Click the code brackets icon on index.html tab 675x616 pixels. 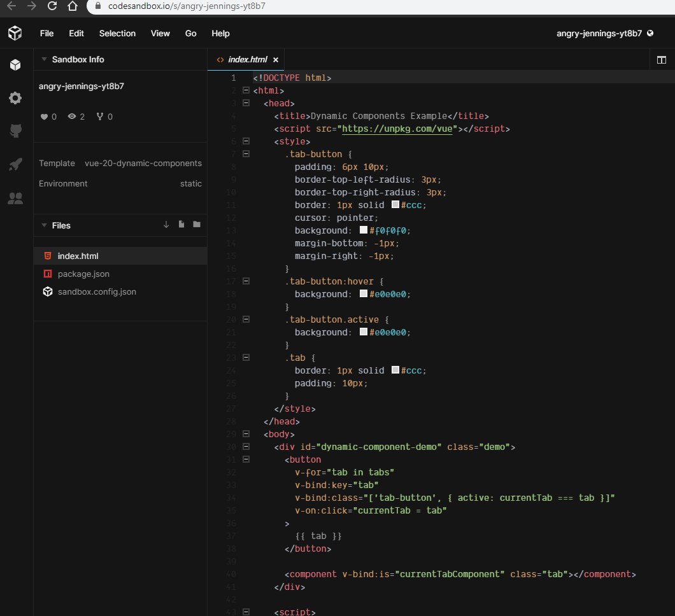point(220,60)
